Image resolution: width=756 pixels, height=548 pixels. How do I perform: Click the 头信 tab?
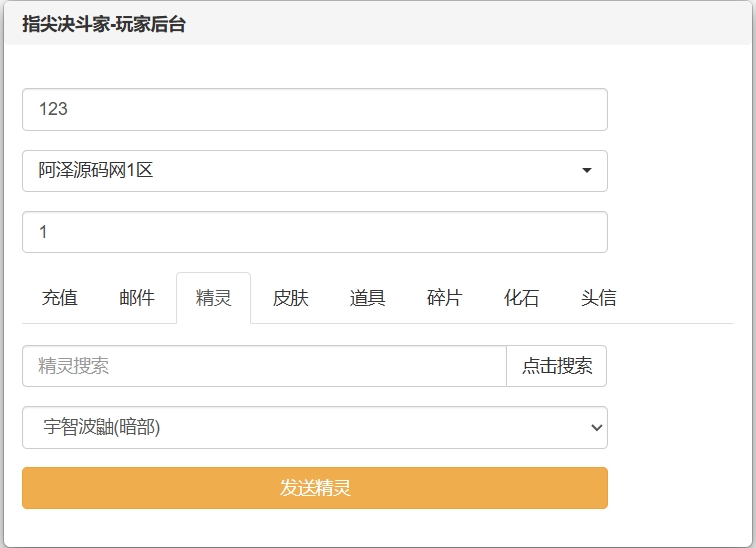tap(599, 298)
